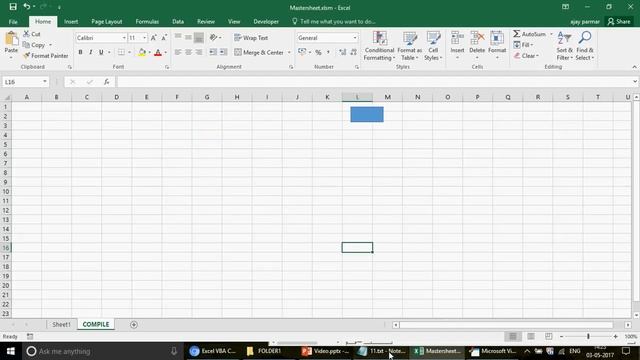Click the Share button
The height and width of the screenshot is (360, 640).
(x=619, y=22)
